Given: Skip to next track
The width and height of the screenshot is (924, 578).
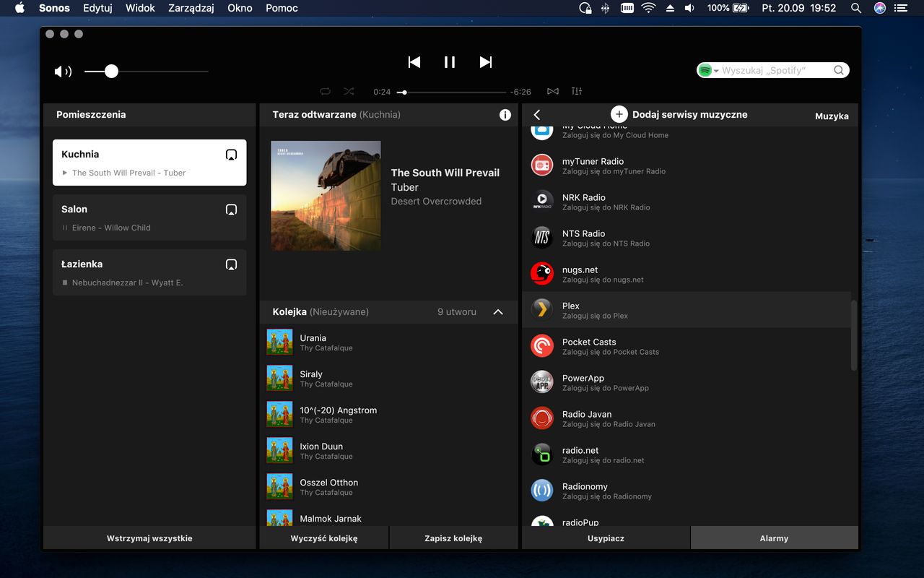Looking at the screenshot, I should pos(486,62).
